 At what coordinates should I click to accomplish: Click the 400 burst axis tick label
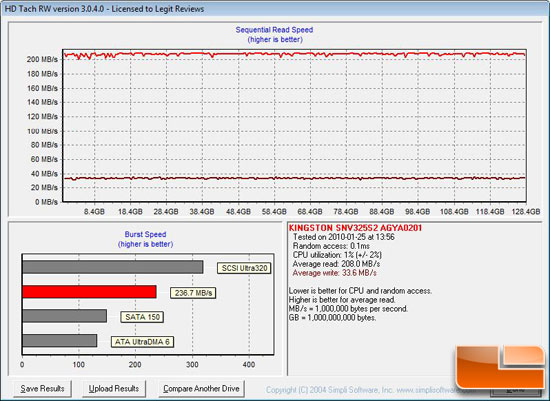tap(249, 365)
